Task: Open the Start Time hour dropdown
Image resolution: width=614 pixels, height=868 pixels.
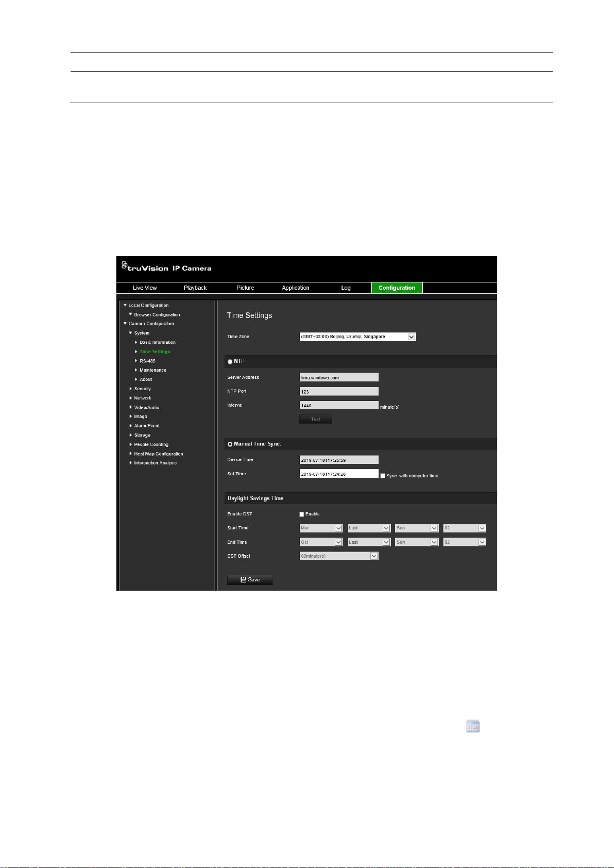Action: 465,528
